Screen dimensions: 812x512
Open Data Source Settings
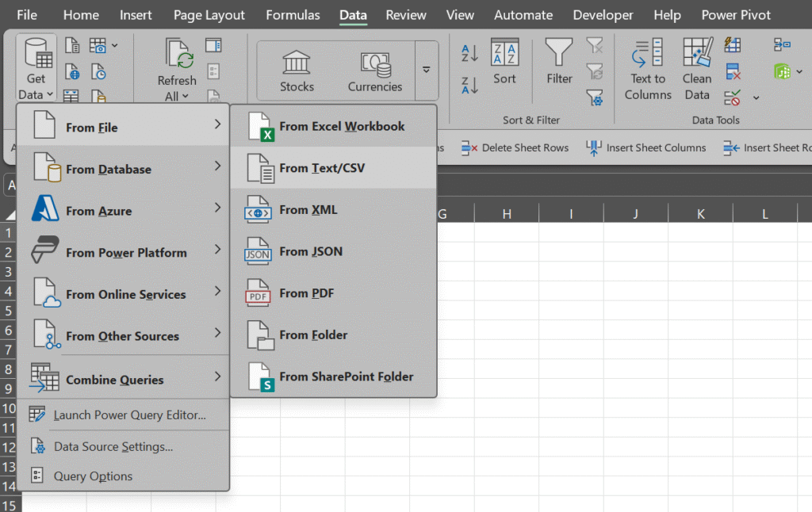(113, 446)
